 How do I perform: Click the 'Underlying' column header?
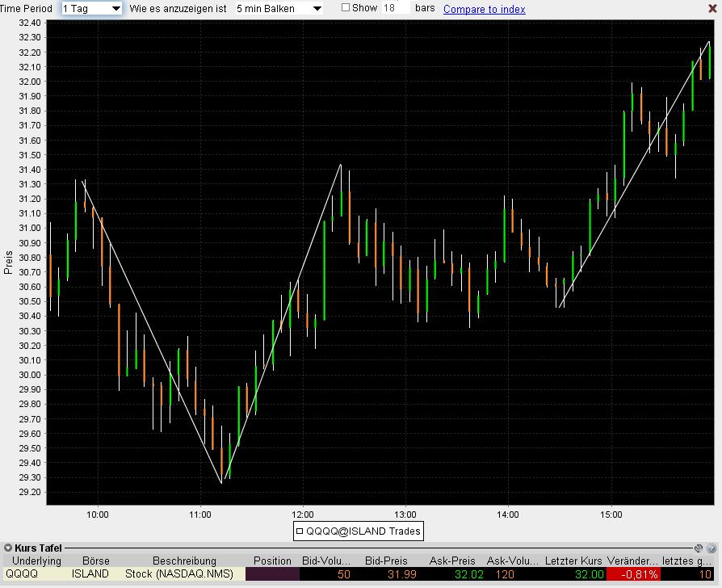[36, 561]
